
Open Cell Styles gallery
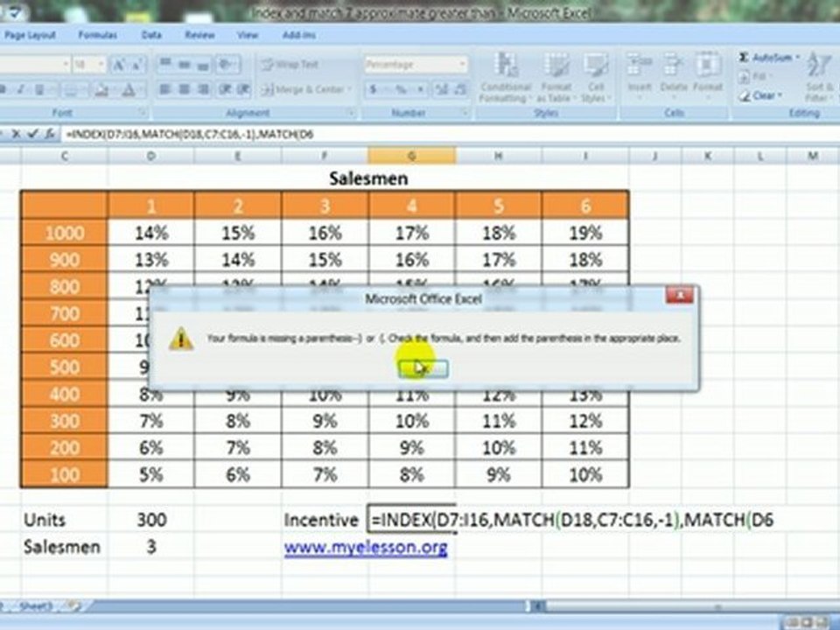tap(595, 78)
